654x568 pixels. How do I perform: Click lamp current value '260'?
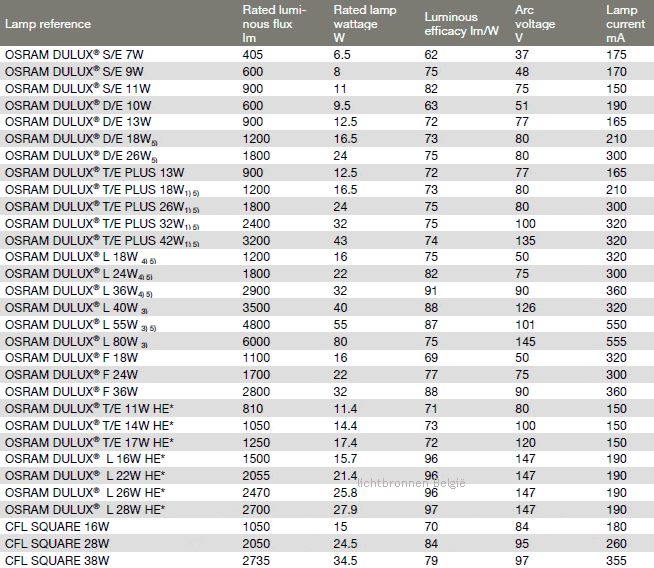(x=616, y=544)
